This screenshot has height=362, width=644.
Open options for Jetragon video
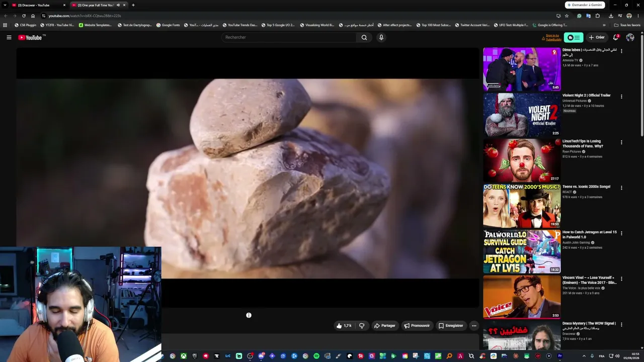tap(621, 233)
